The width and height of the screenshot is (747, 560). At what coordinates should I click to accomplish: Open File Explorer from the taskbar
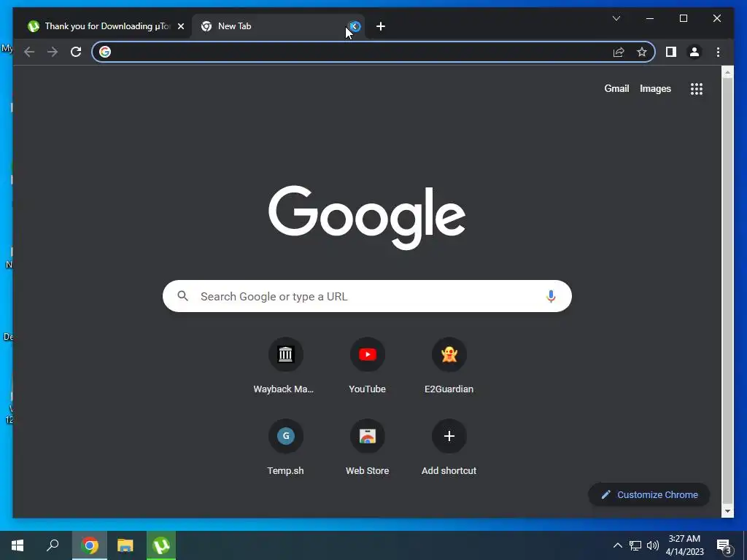[x=125, y=545]
